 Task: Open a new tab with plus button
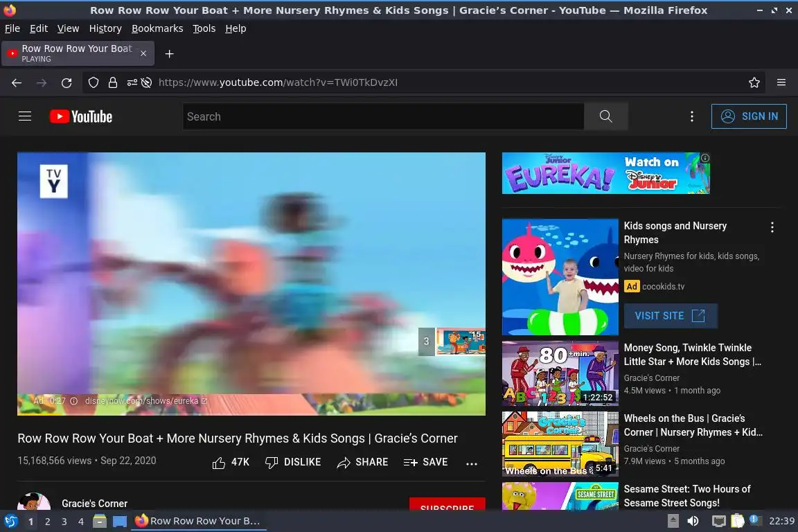[x=170, y=54]
